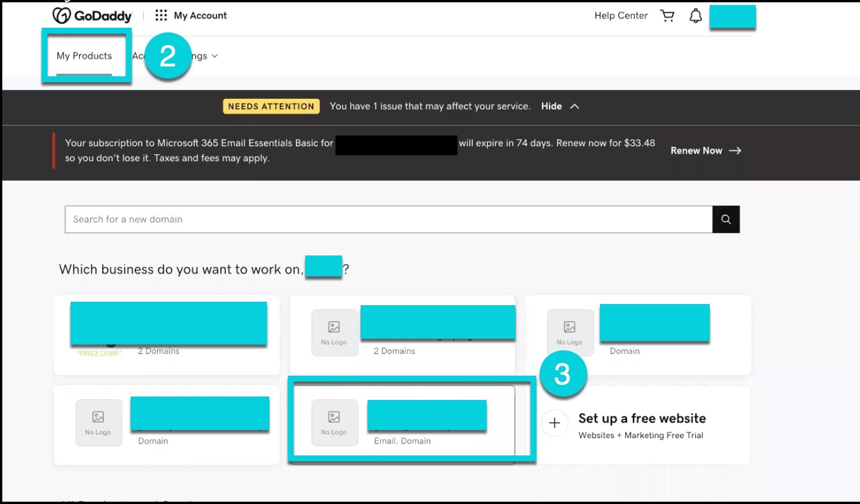Image resolution: width=860 pixels, height=504 pixels.
Task: Expand the Account Settings dropdown chevron
Action: [x=215, y=56]
